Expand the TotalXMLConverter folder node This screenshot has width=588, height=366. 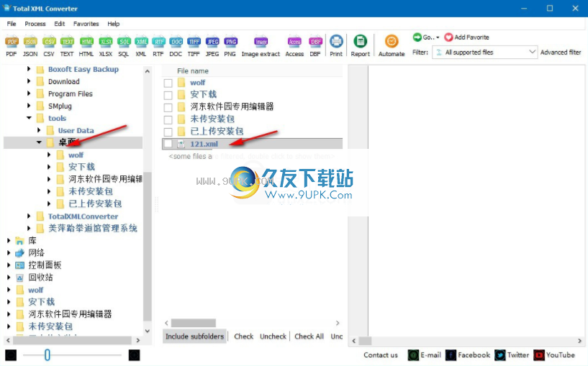(29, 216)
